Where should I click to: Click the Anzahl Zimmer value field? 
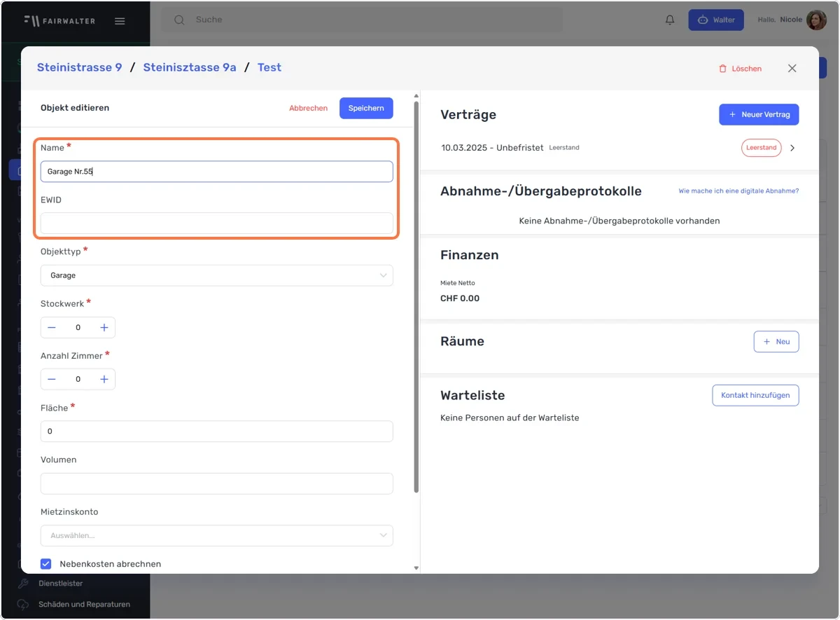click(x=78, y=379)
